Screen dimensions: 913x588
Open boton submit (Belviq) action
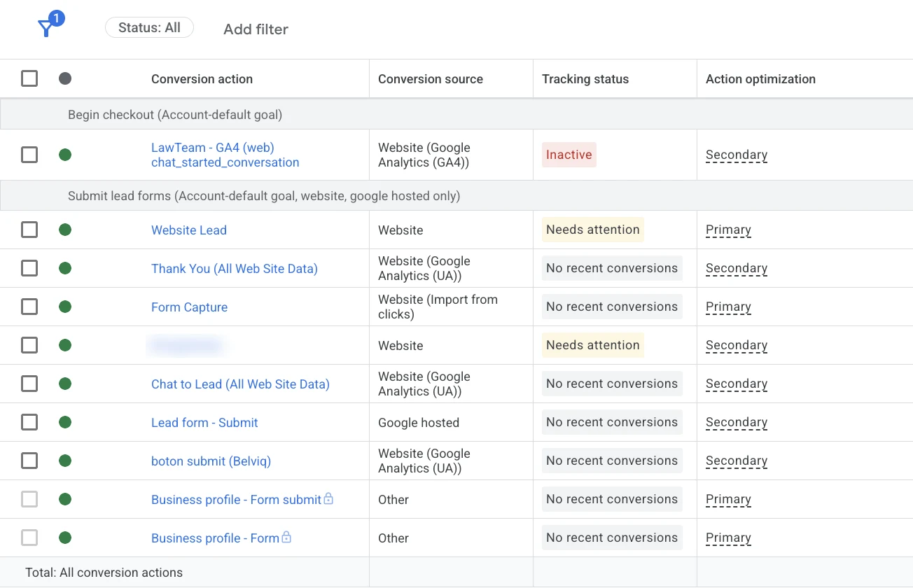point(211,461)
